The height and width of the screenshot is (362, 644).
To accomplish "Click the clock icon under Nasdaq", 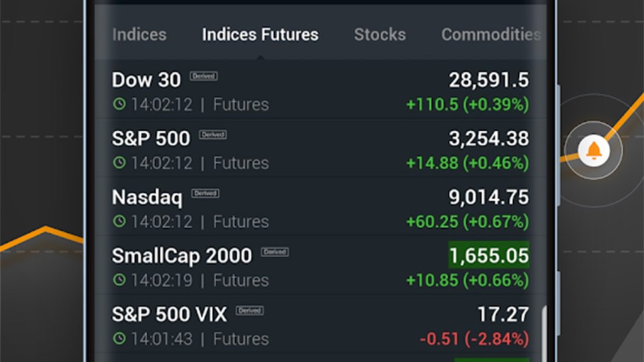I will point(119,221).
